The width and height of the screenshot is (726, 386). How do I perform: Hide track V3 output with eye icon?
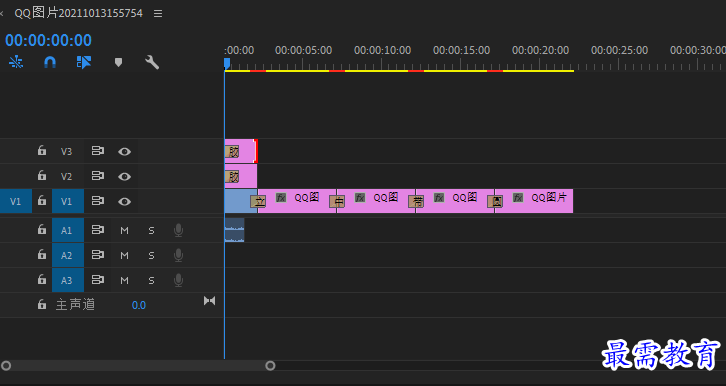(124, 151)
